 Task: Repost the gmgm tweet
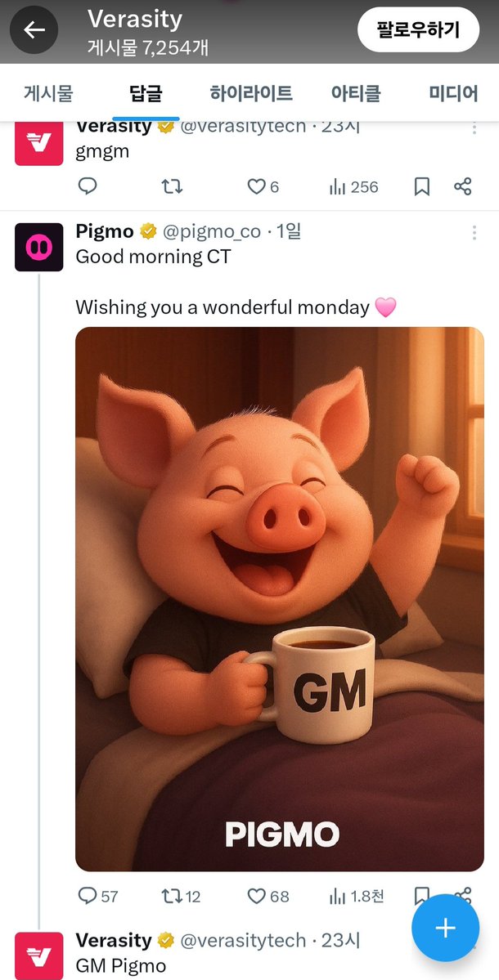pos(172,186)
